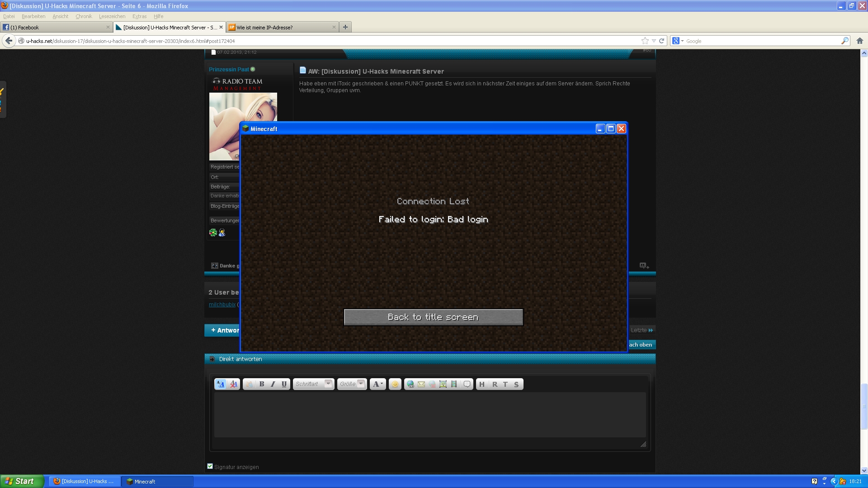
Task: Click inside the reply text area
Action: 429,414
